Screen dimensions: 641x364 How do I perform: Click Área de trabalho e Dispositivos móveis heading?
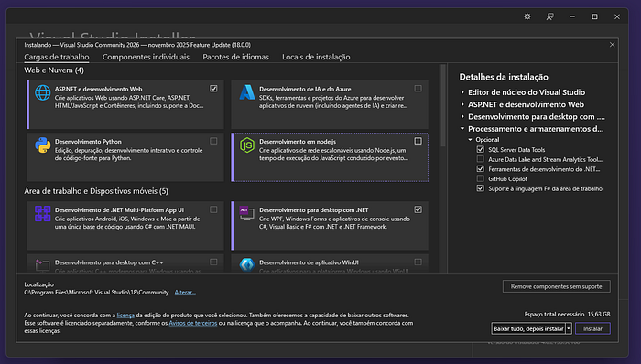[x=96, y=191]
